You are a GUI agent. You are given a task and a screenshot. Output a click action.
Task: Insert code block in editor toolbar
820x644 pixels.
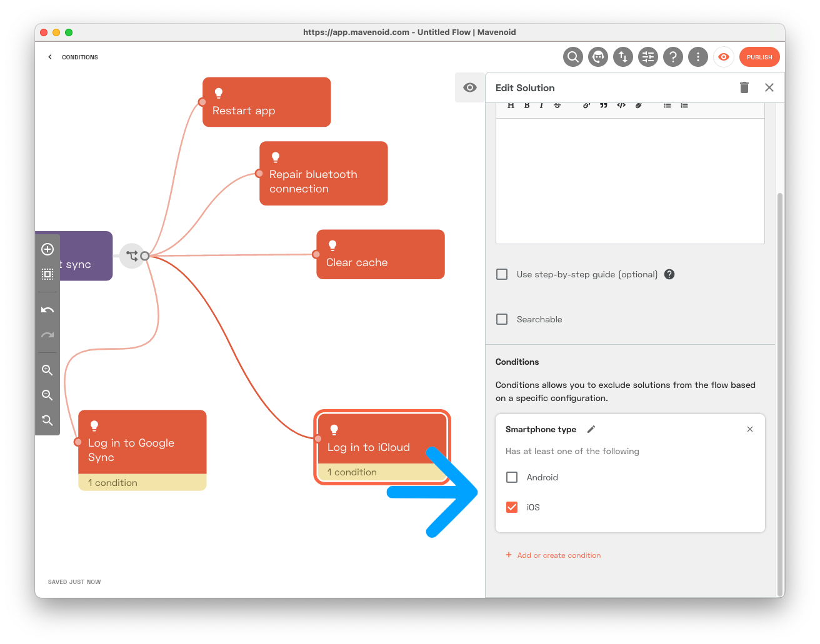(x=621, y=106)
